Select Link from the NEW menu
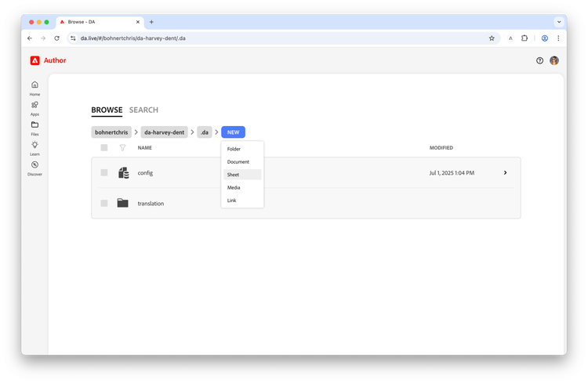Screen dimensions: 588x383 (x=242, y=201)
